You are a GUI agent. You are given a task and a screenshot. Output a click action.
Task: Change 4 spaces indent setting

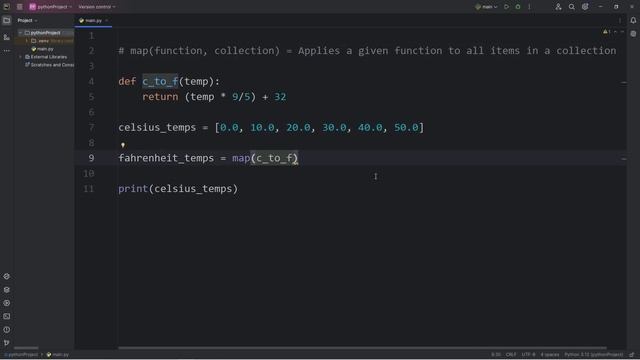pos(549,355)
